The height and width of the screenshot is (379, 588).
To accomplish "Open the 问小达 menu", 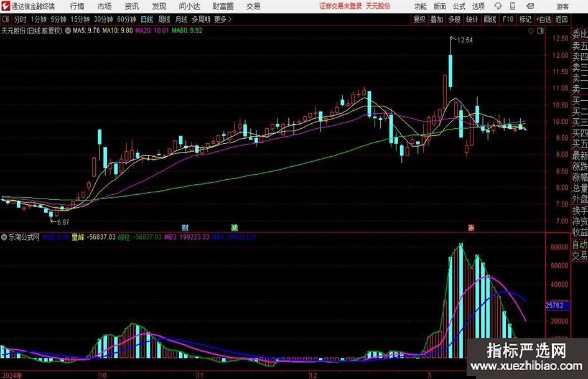I will [x=189, y=6].
